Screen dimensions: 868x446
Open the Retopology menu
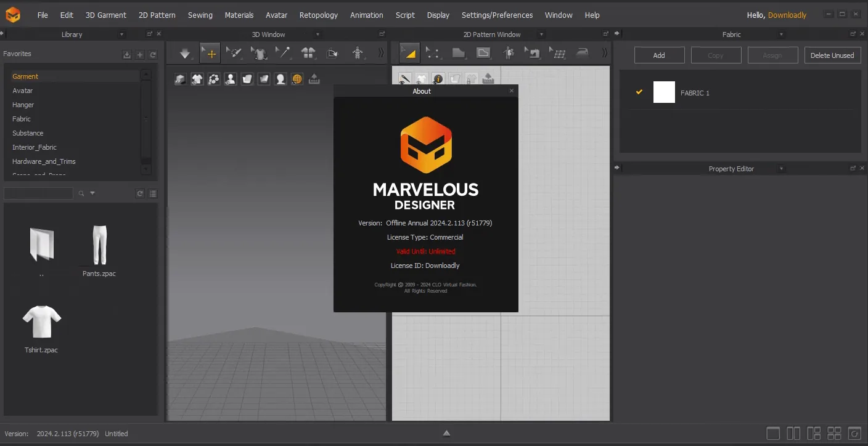[319, 15]
